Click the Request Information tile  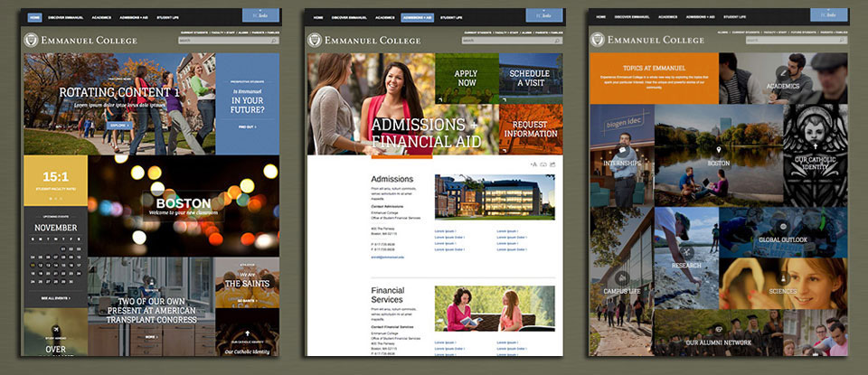531,129
